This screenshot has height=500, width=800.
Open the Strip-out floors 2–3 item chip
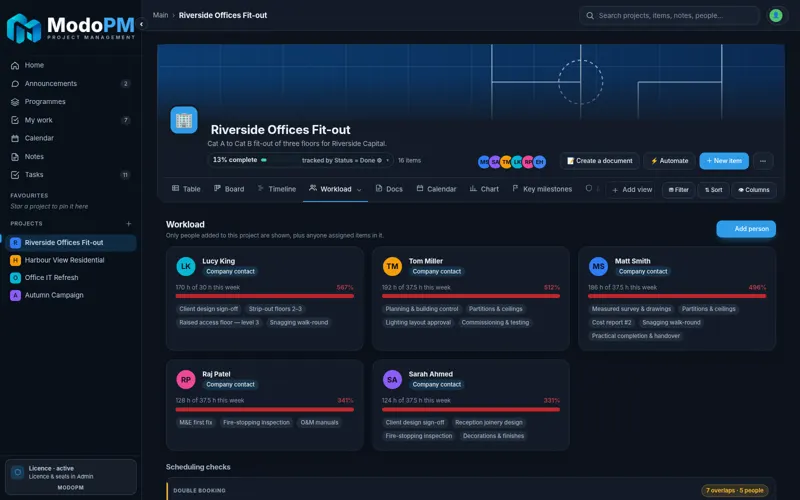pos(275,309)
